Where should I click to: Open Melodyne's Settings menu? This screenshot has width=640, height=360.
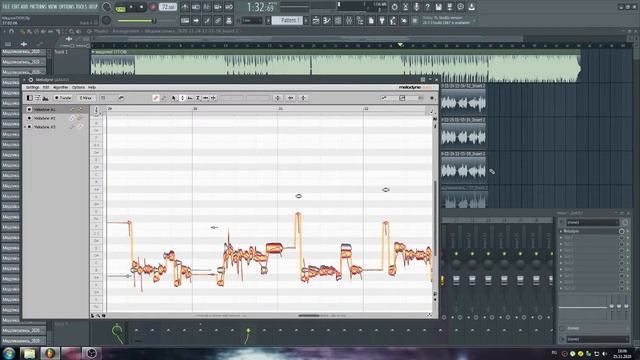click(32, 87)
